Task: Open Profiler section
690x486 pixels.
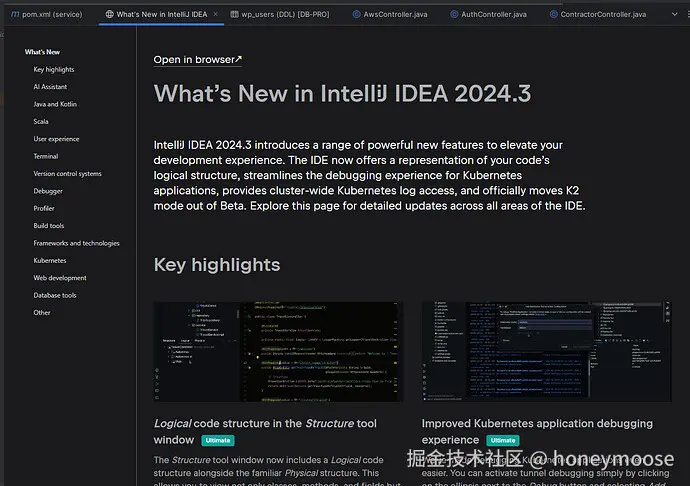Action: [x=44, y=208]
